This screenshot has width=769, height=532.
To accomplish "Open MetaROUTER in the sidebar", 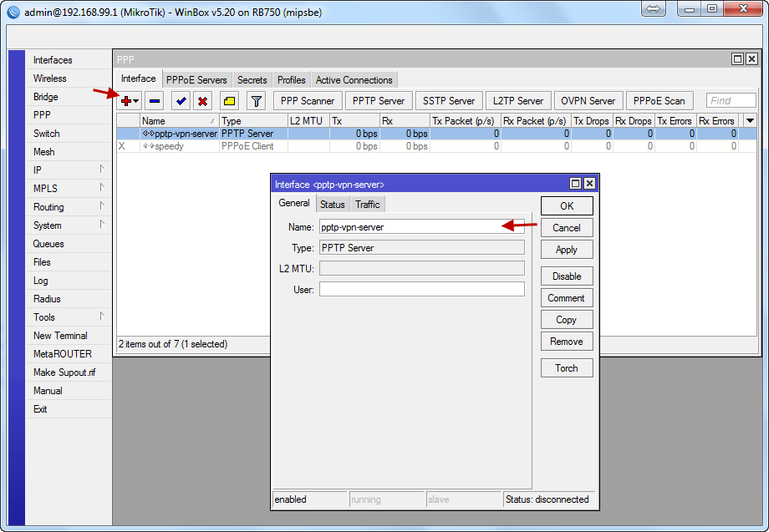I will click(x=68, y=353).
